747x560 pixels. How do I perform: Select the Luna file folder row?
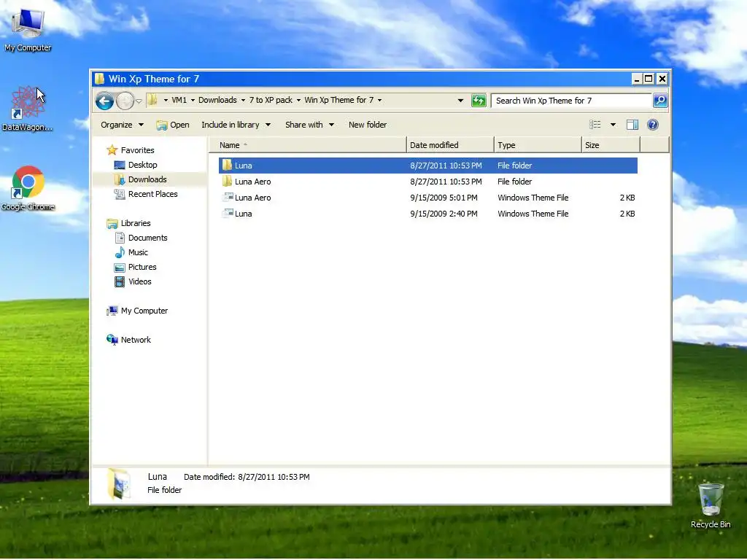427,166
